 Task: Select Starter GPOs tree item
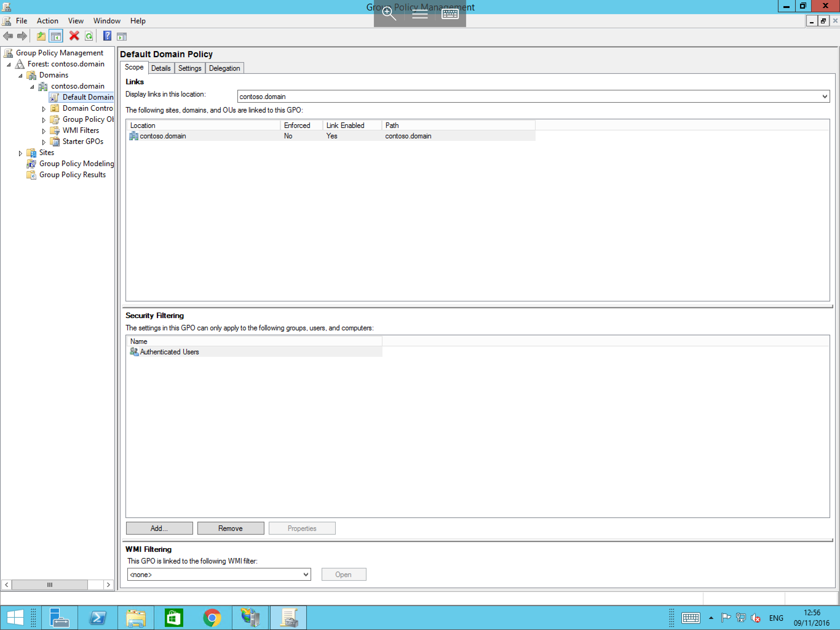[83, 142]
